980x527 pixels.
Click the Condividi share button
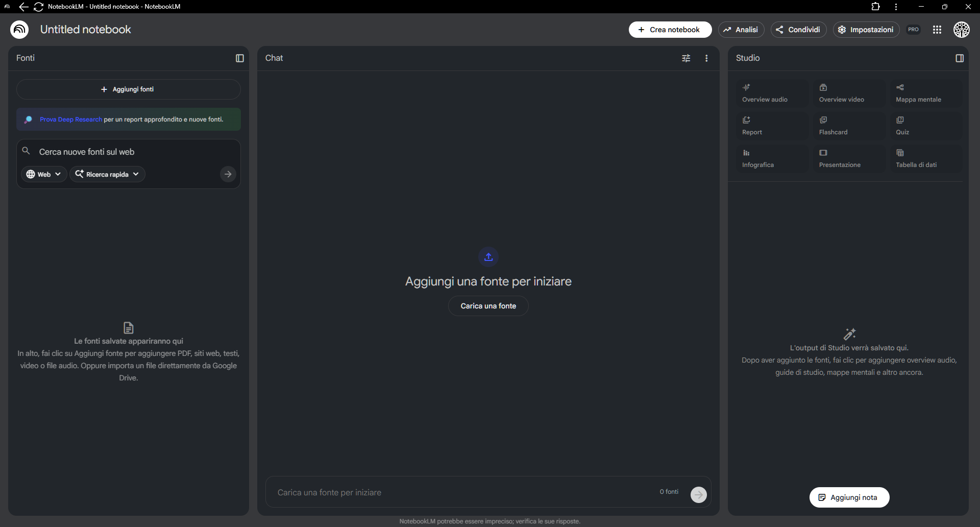pos(798,30)
